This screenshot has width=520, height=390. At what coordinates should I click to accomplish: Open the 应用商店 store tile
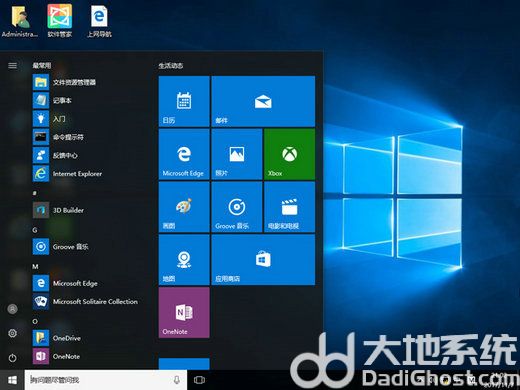point(263,260)
